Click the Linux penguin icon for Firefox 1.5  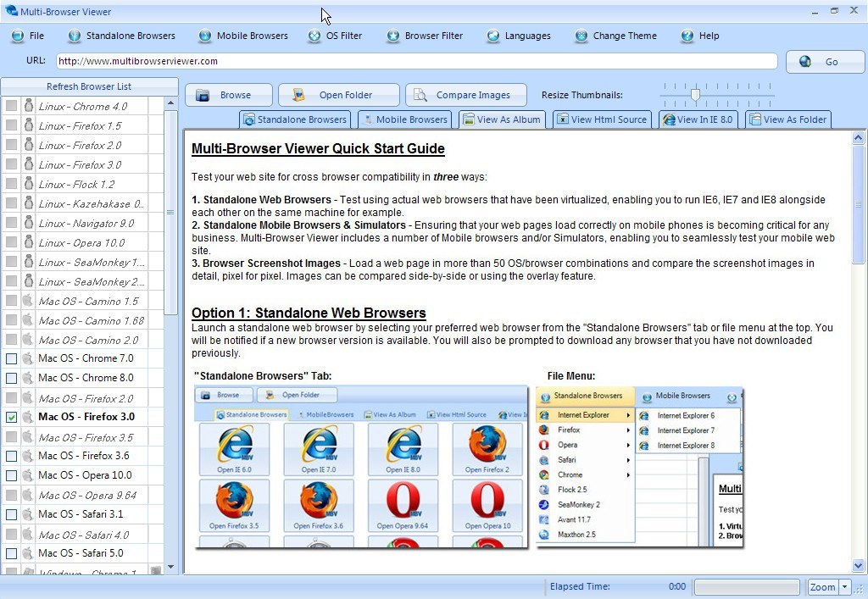pyautogui.click(x=28, y=125)
